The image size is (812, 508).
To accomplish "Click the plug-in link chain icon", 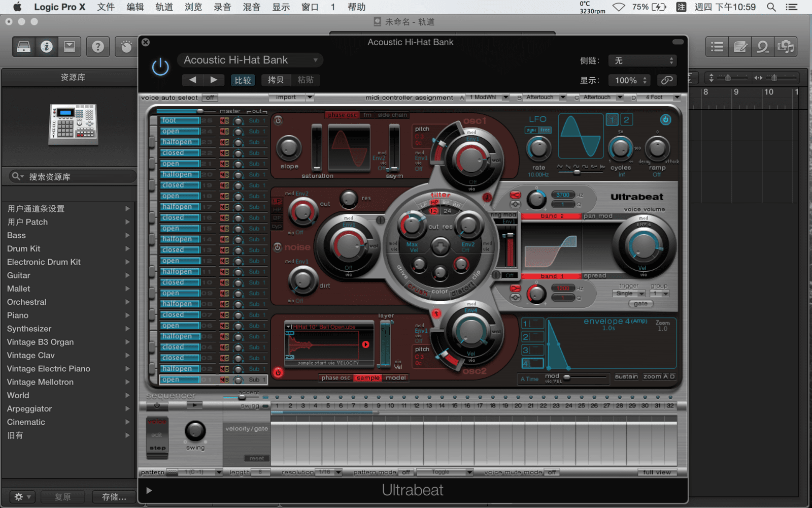I will (666, 80).
